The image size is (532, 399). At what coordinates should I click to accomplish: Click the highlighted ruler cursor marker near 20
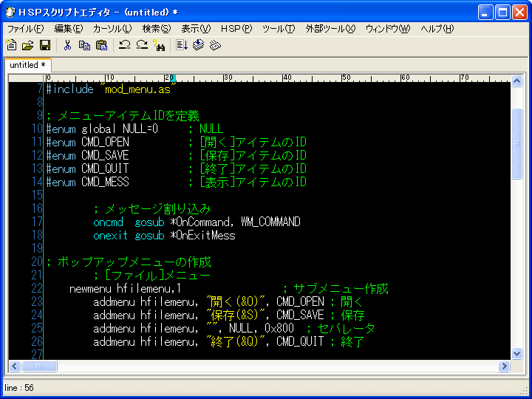point(173,78)
